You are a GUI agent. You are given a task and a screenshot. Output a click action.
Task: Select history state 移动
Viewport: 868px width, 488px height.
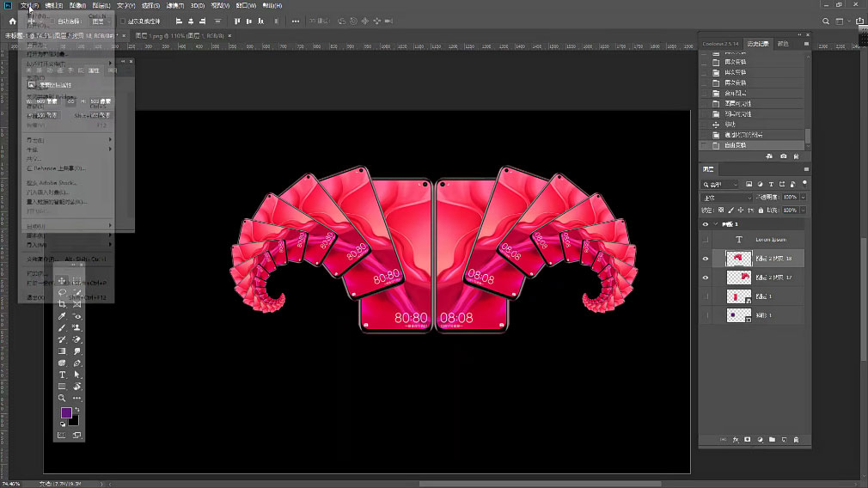pyautogui.click(x=730, y=125)
